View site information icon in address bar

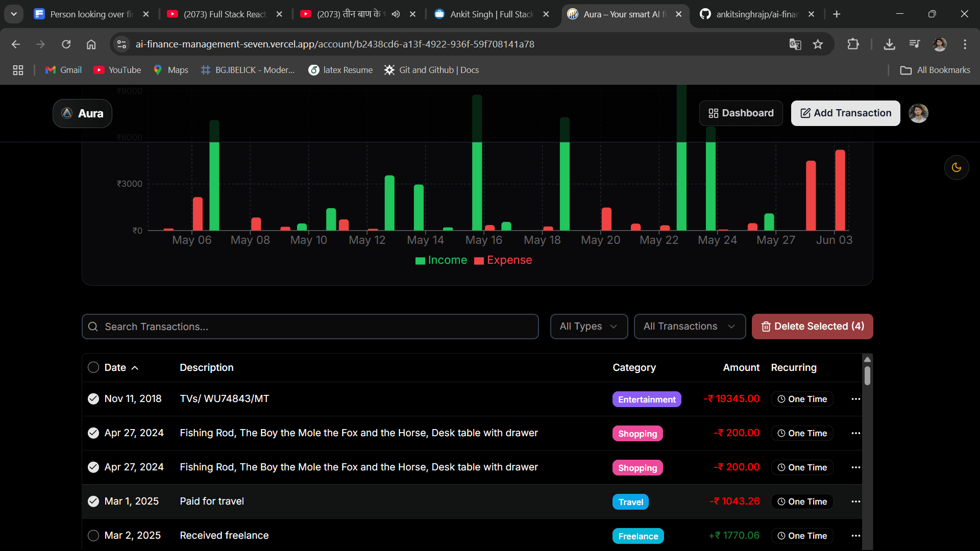(121, 44)
